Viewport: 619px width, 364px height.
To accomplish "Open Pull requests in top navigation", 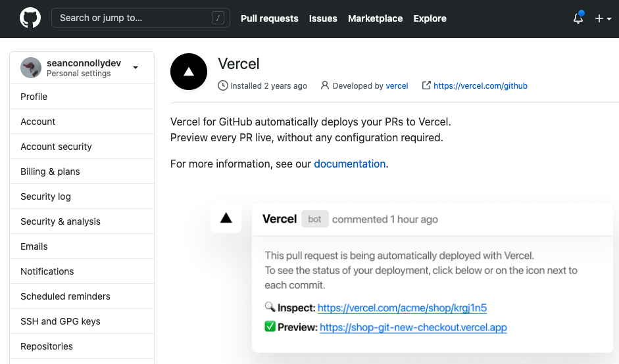I will pos(270,18).
